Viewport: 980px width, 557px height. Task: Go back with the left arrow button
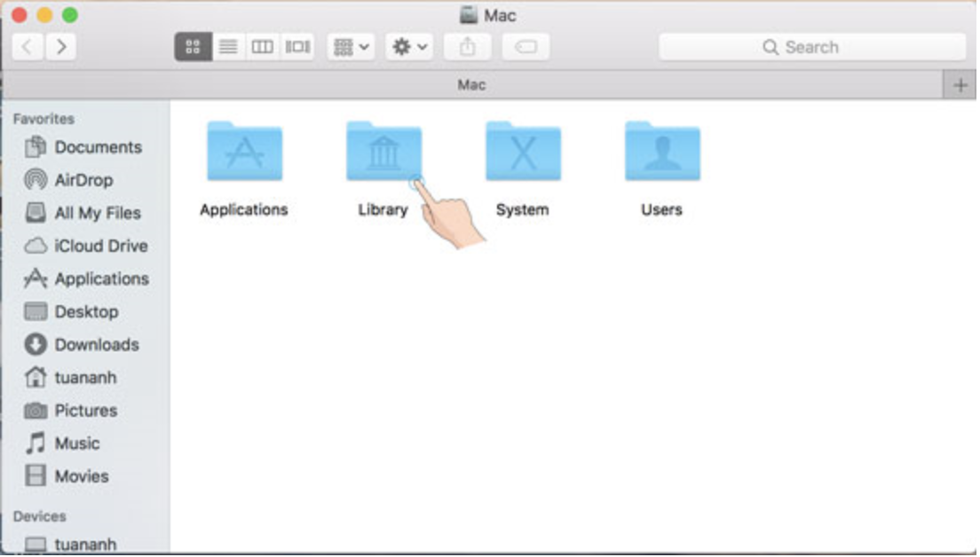pos(28,47)
